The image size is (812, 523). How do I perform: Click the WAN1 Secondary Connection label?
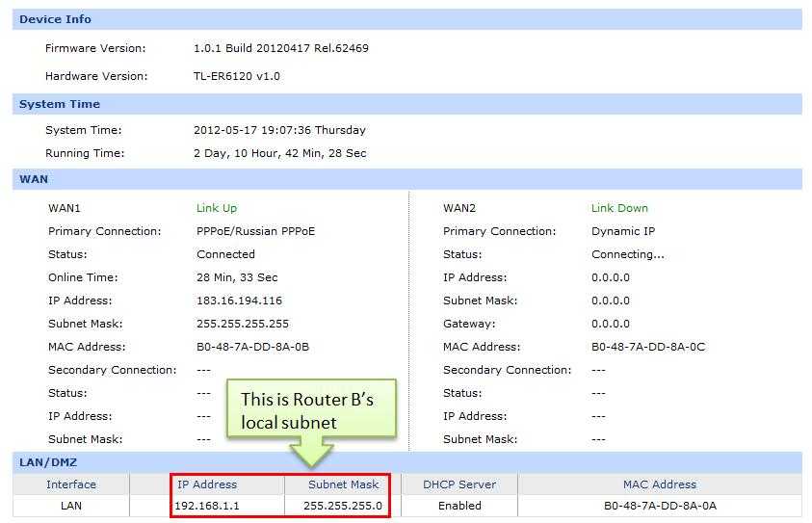point(113,370)
